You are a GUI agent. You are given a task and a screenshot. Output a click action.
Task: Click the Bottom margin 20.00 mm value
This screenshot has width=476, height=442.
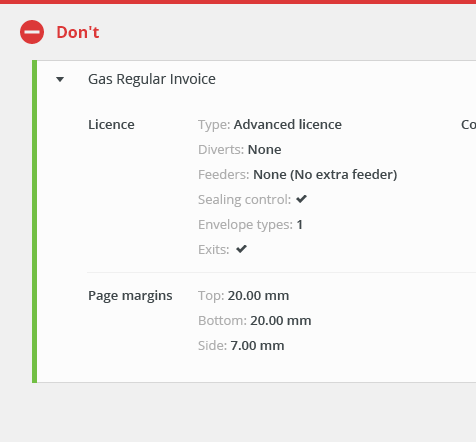pyautogui.click(x=281, y=320)
